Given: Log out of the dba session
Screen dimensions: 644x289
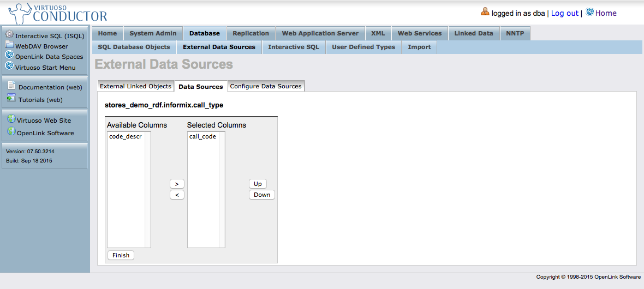Looking at the screenshot, I should point(564,13).
